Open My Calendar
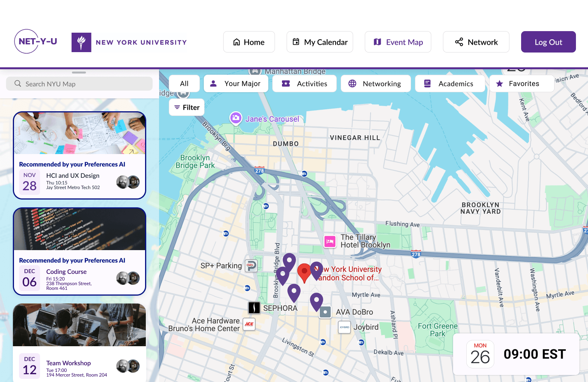This screenshot has width=588, height=382. (x=320, y=42)
